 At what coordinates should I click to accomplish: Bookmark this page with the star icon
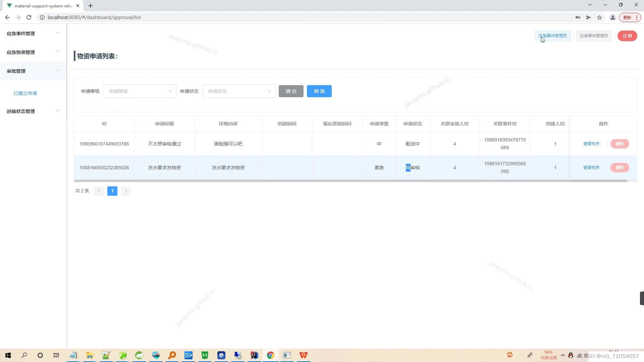[599, 17]
